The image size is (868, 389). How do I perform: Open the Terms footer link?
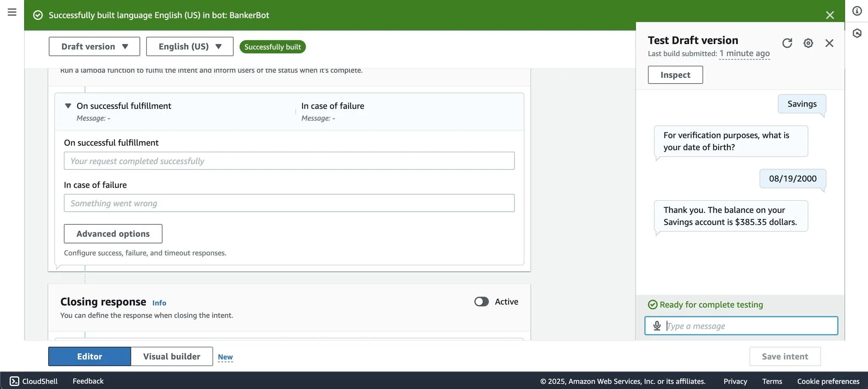pos(772,381)
